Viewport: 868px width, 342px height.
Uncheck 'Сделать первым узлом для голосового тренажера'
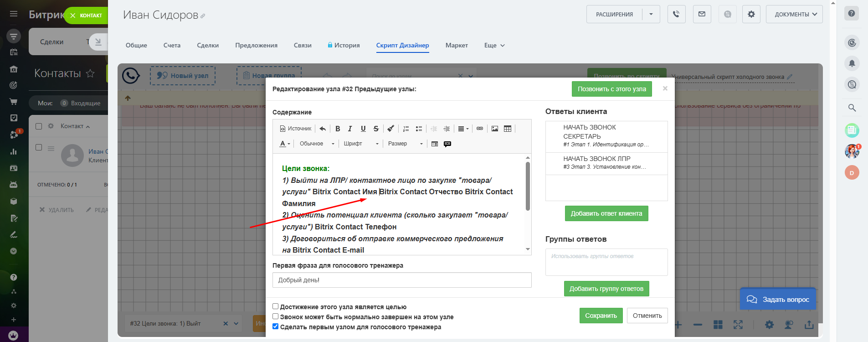[x=275, y=326]
